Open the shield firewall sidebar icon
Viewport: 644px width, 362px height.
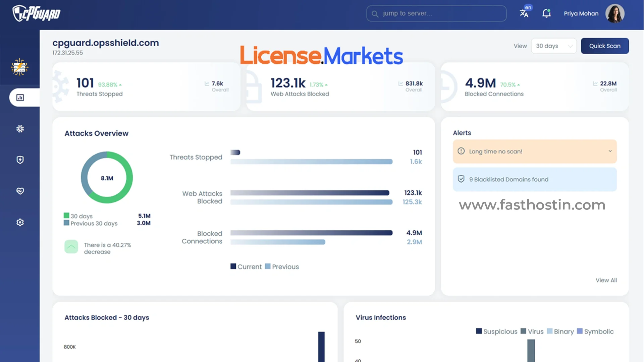pyautogui.click(x=20, y=160)
